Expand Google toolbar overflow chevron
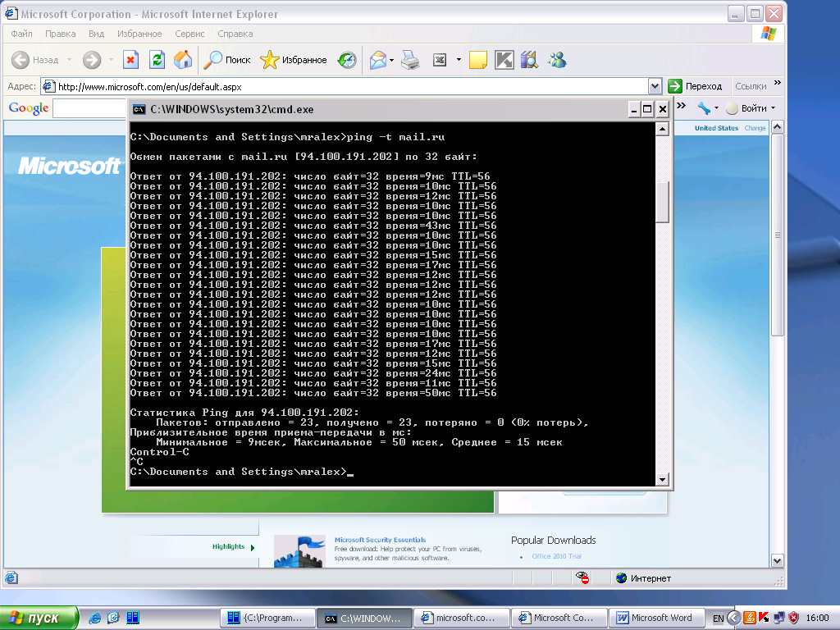The height and width of the screenshot is (630, 840). (682, 106)
